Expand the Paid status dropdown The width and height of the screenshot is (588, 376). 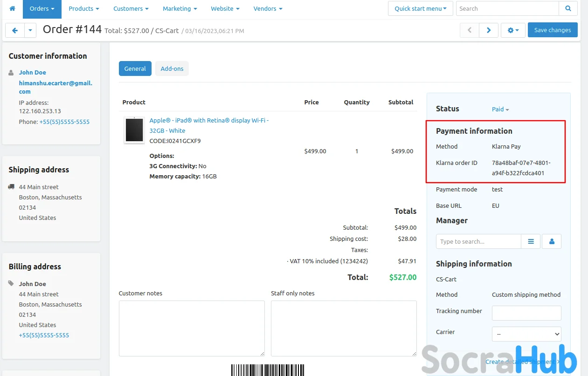(x=500, y=109)
